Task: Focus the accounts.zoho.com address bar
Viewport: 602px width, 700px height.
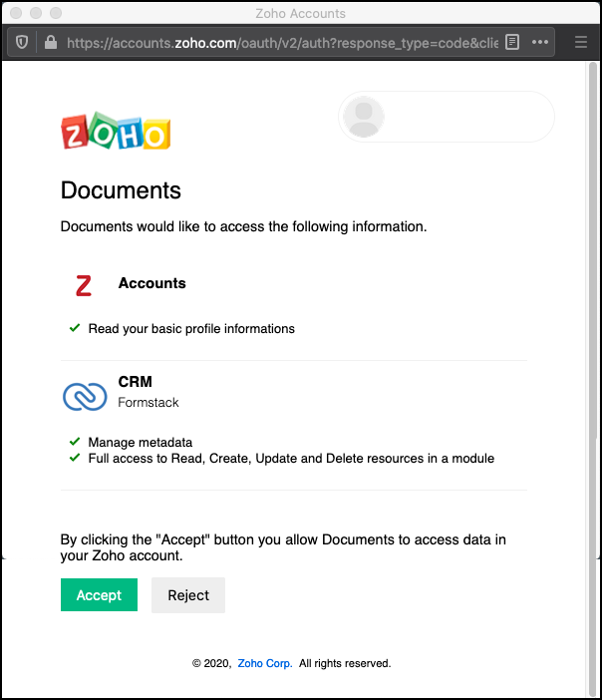Action: click(279, 43)
